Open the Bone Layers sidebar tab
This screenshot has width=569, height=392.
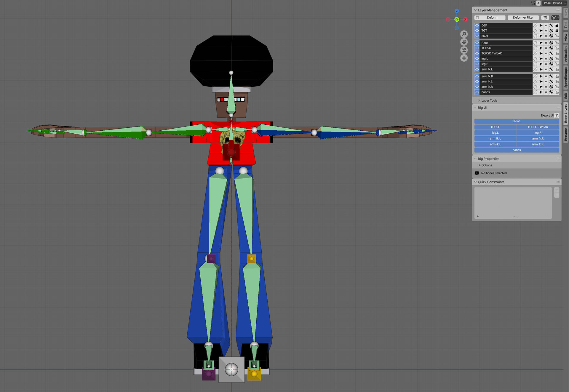point(566,113)
